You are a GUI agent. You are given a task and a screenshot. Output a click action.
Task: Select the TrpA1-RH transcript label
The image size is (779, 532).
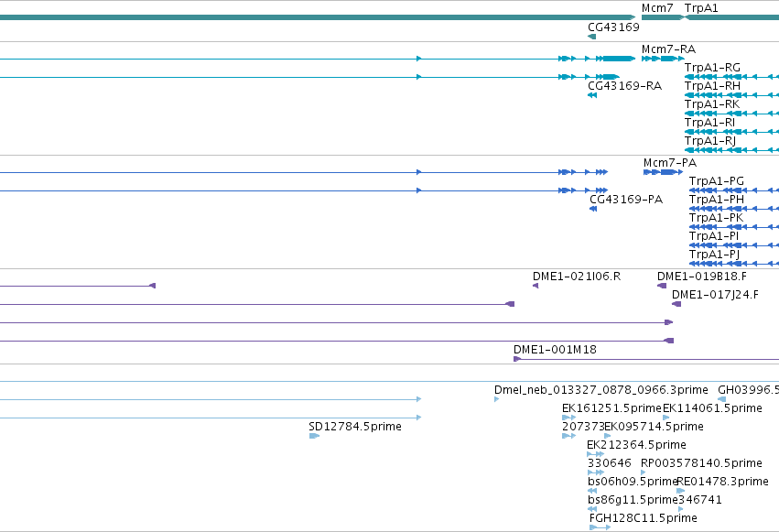(712, 86)
